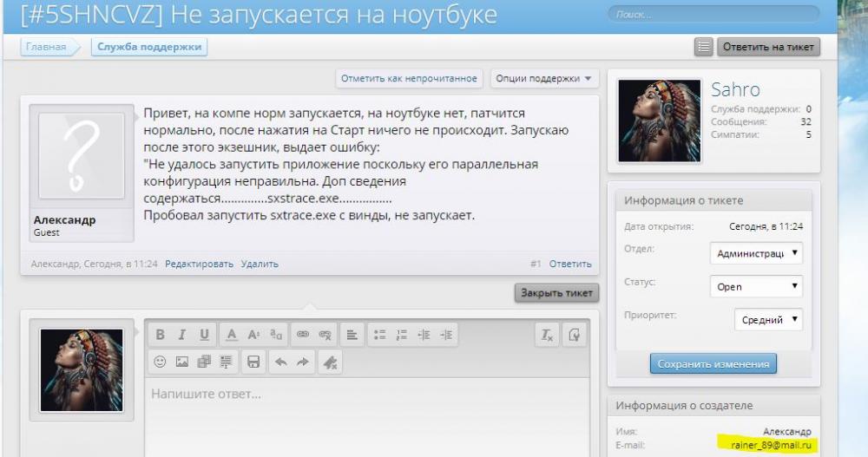Open the Отдел department dropdown
The width and height of the screenshot is (868, 457).
(755, 254)
